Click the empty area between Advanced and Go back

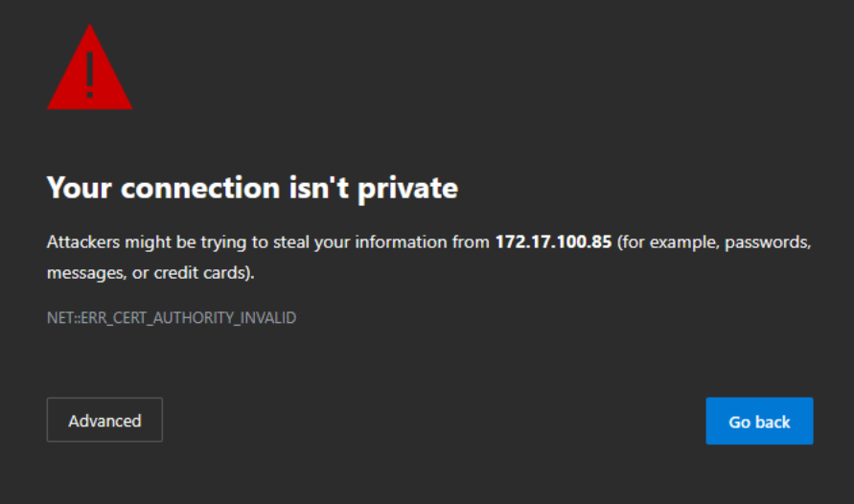tap(431, 421)
